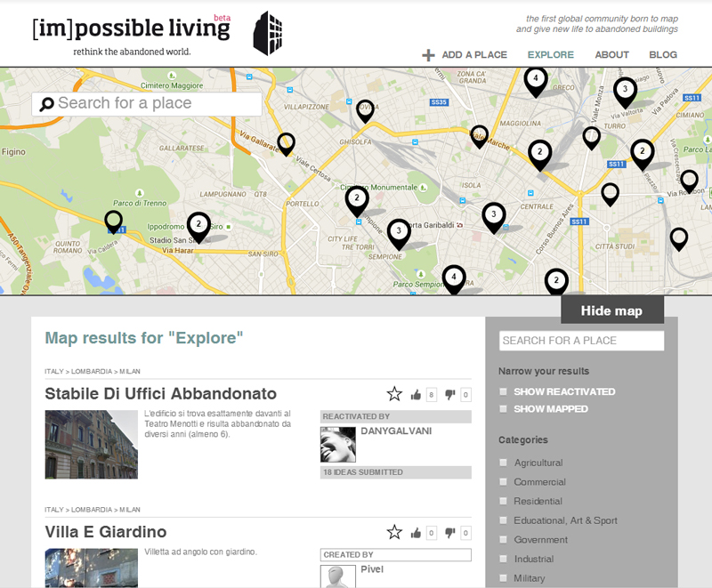The image size is (712, 588).
Task: Focus the map's Search for a place field
Action: [147, 104]
